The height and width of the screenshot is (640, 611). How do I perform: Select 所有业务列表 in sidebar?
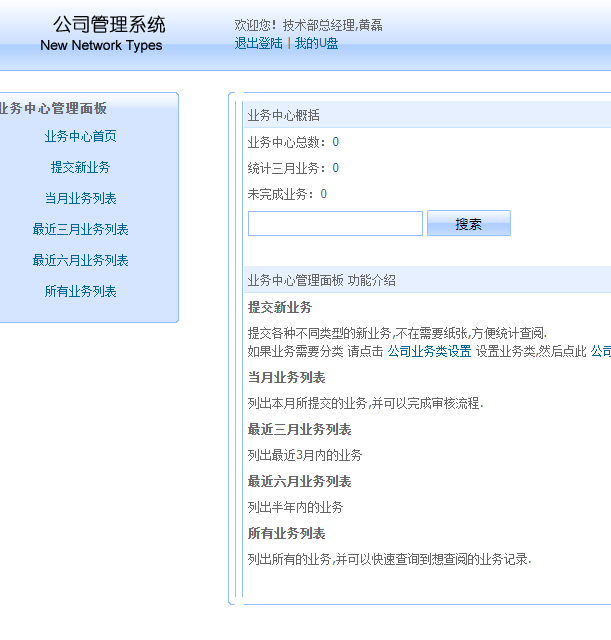point(80,291)
